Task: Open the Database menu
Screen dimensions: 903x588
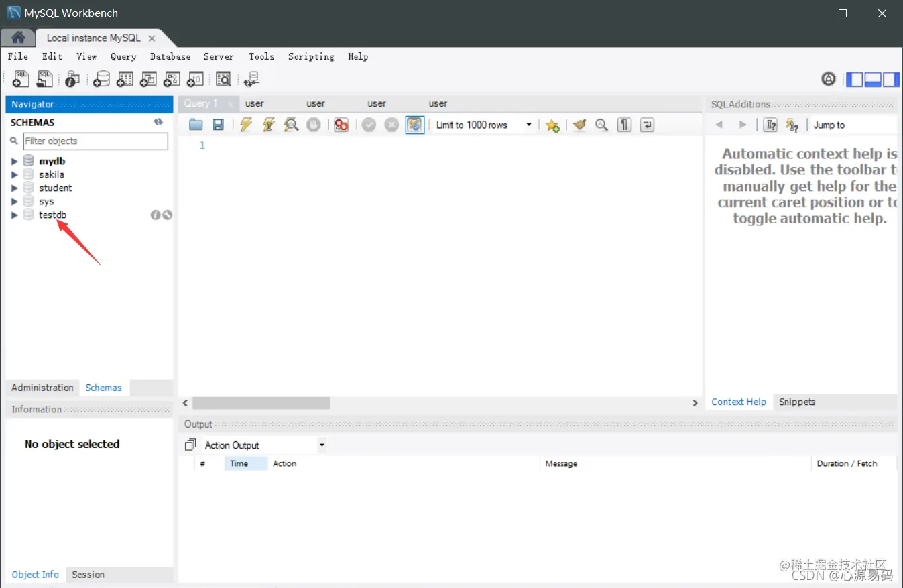Action: point(170,57)
